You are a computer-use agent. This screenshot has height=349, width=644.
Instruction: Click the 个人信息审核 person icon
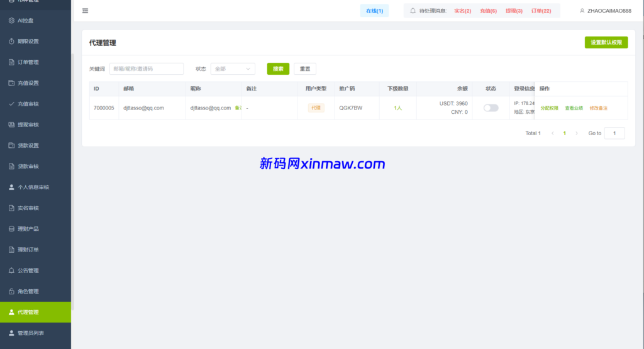point(11,187)
